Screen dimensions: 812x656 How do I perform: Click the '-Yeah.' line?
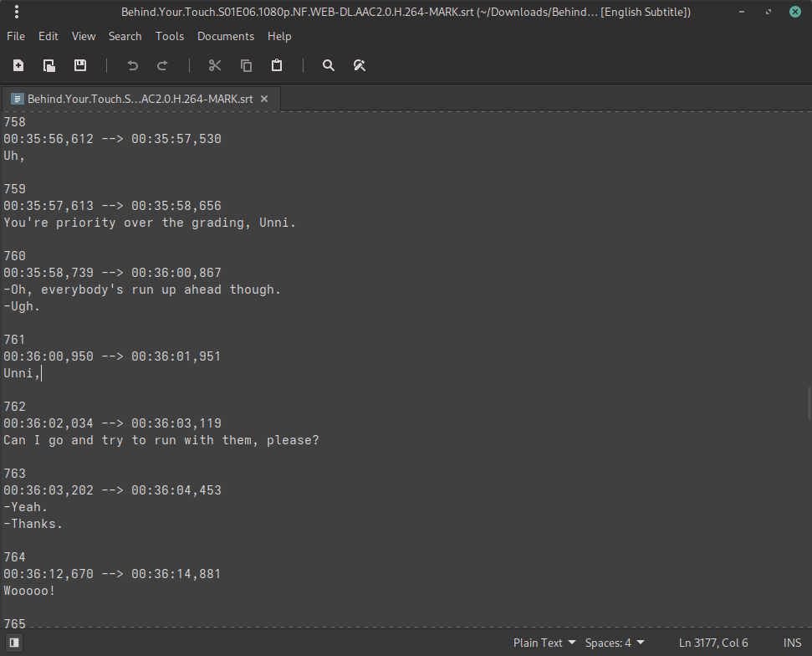[x=25, y=507]
